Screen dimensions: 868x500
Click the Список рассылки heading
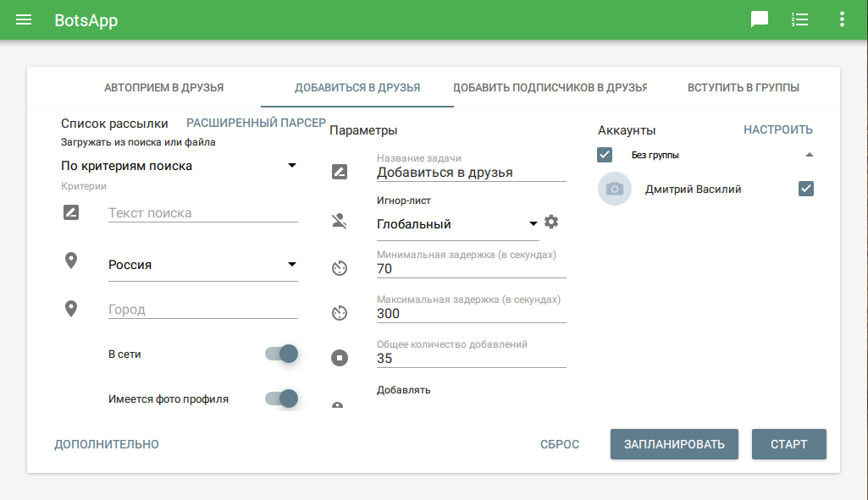coord(114,124)
